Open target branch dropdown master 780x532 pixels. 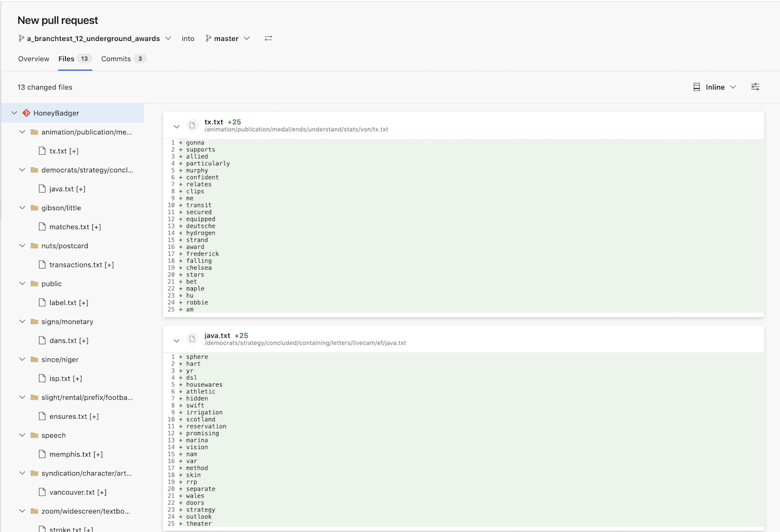coord(228,38)
